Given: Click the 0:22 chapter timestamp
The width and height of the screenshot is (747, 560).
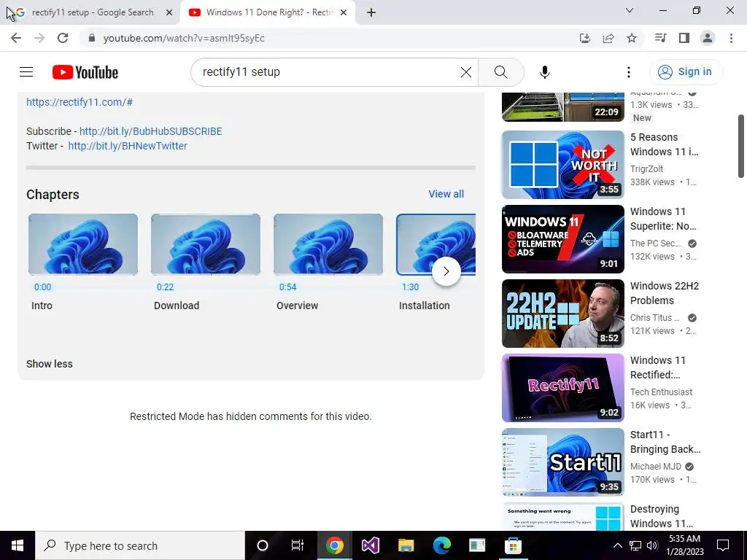Looking at the screenshot, I should (x=166, y=287).
